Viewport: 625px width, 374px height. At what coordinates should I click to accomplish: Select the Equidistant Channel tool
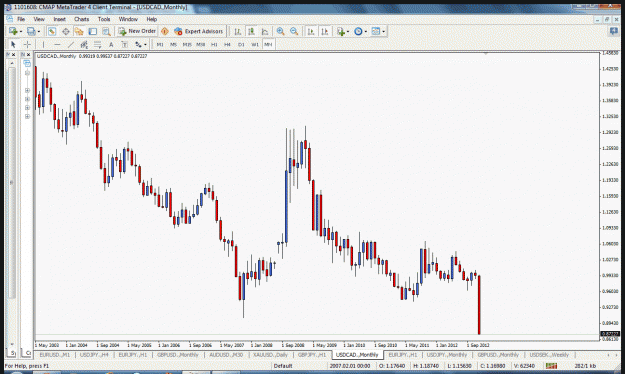coord(84,44)
